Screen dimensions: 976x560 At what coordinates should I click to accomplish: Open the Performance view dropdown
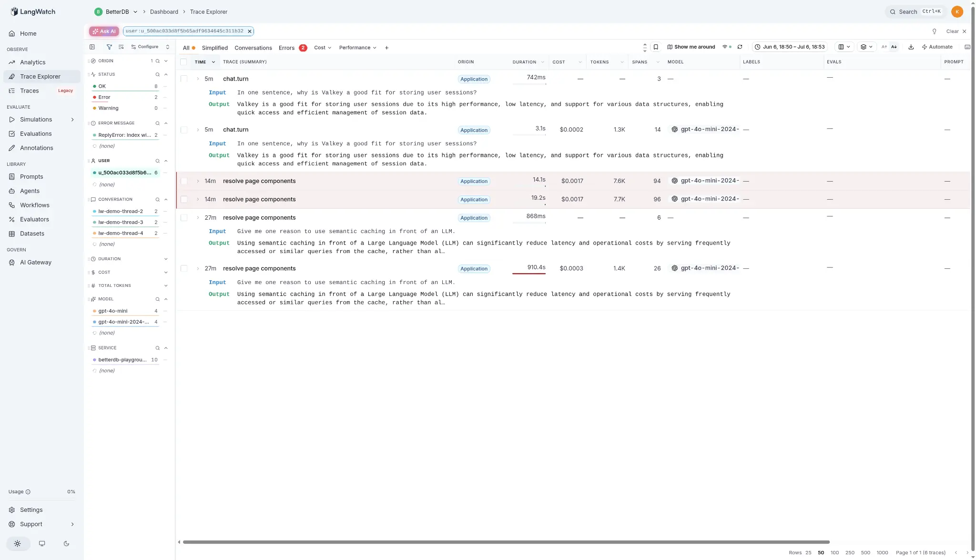pos(357,48)
